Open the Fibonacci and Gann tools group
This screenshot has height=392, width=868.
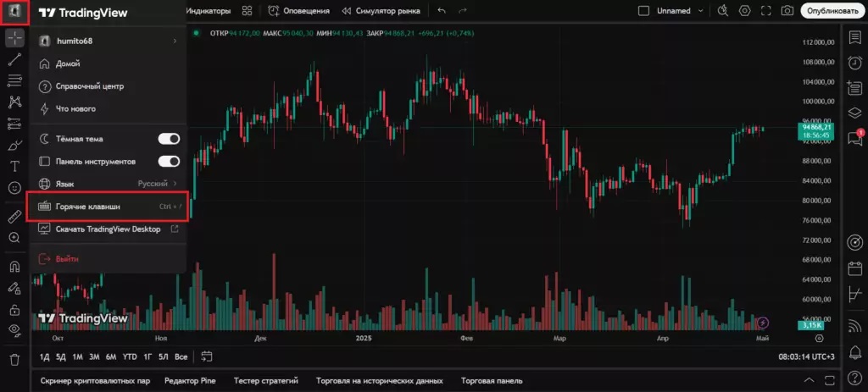(15, 80)
